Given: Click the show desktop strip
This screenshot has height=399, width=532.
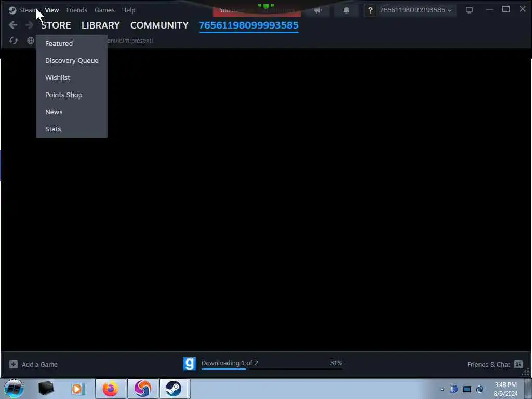Looking at the screenshot, I should click(x=528, y=389).
